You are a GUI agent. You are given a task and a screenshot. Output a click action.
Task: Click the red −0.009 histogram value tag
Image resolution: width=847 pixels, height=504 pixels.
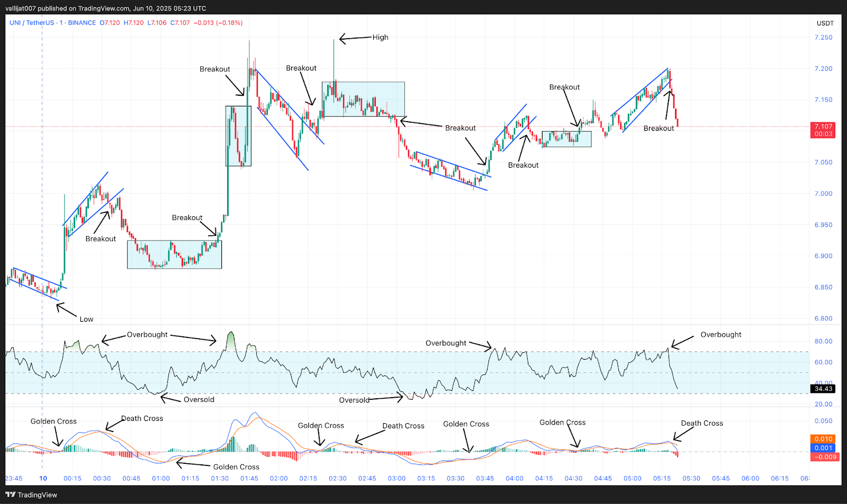[824, 457]
